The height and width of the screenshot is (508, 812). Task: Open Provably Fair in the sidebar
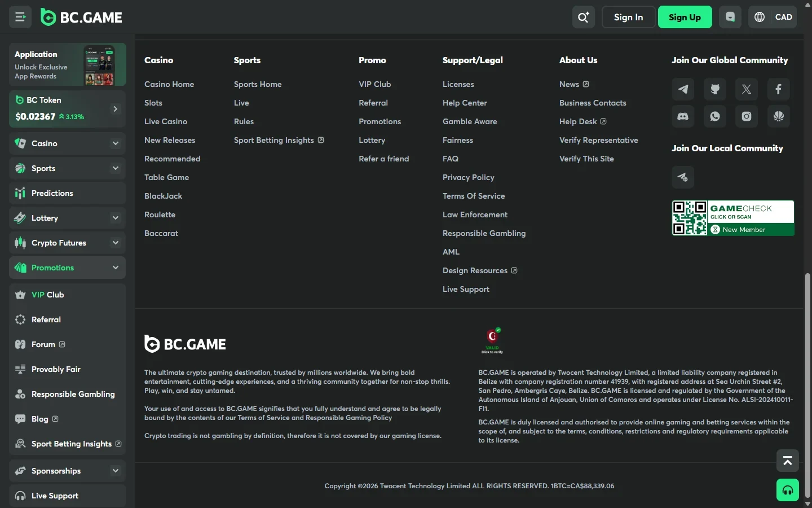[67, 369]
